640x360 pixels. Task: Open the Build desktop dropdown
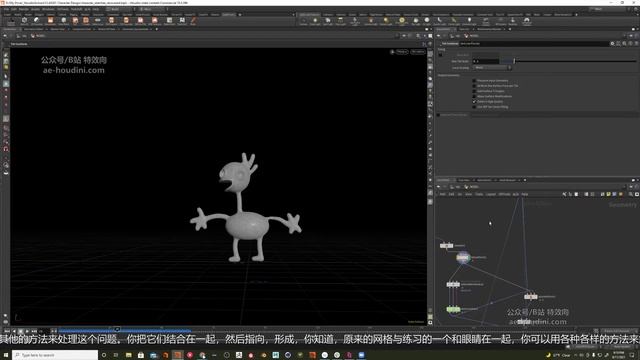point(120,9)
